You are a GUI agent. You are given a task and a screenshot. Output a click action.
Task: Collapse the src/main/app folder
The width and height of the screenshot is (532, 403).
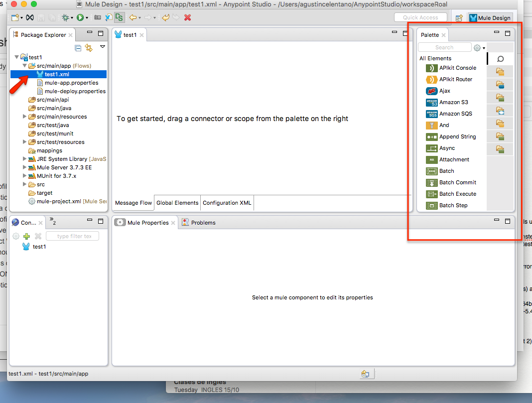[x=25, y=66]
